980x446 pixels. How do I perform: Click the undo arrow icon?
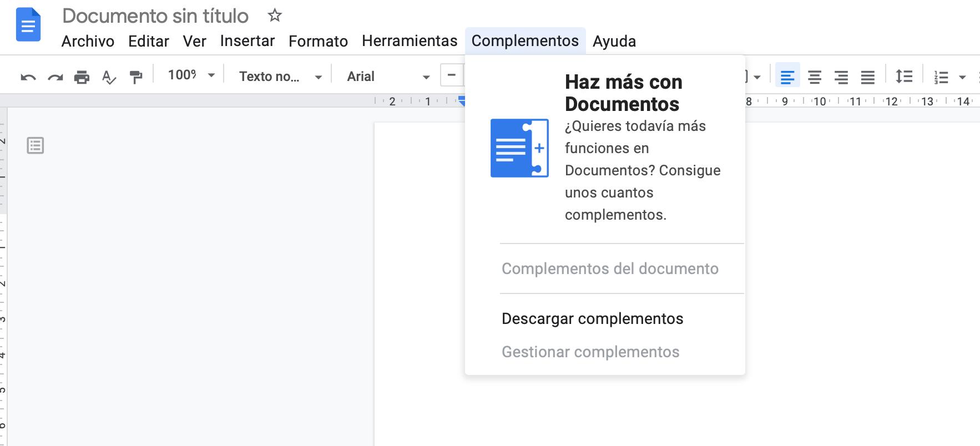click(28, 77)
